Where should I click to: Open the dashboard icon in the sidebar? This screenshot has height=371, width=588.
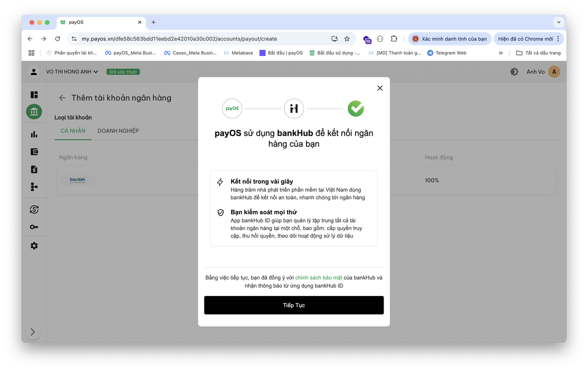(x=34, y=95)
